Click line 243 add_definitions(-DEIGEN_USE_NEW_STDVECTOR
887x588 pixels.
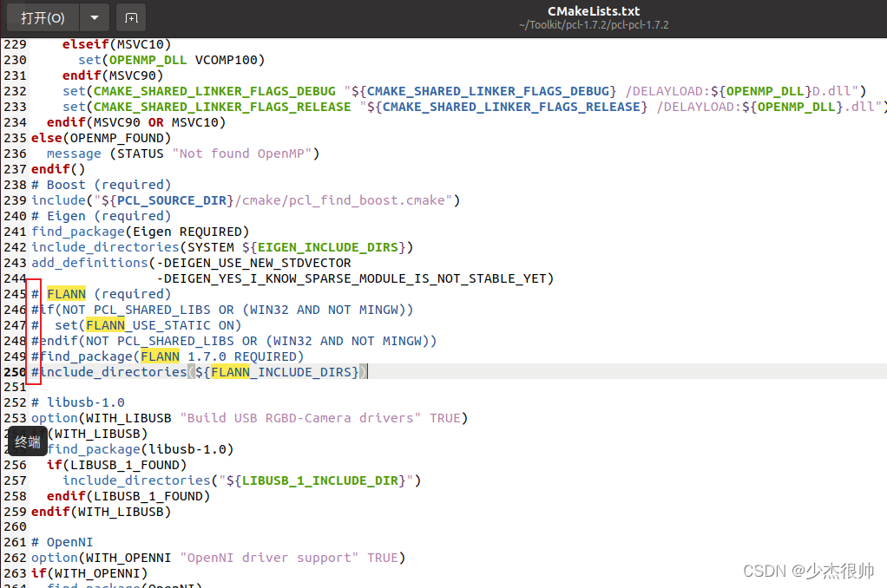point(191,263)
